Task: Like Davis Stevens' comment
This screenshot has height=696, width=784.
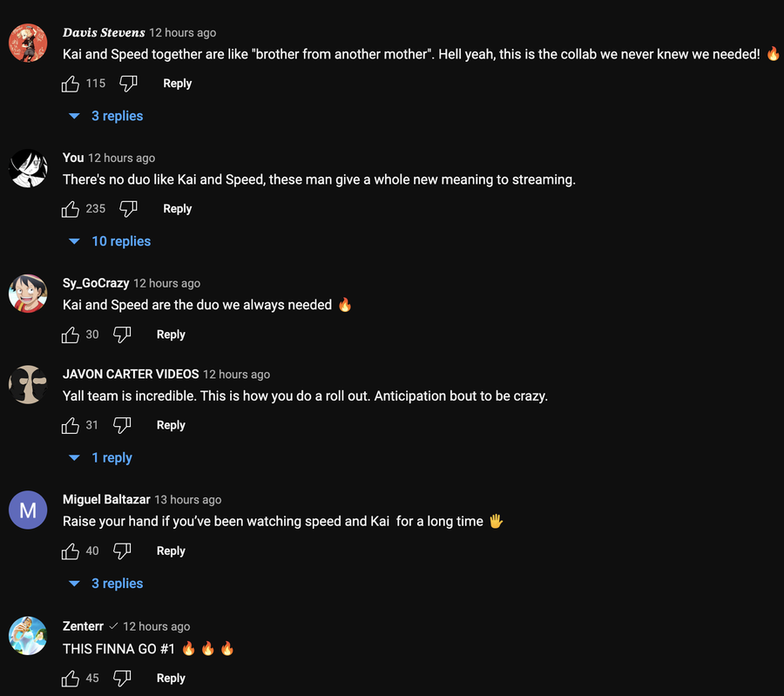Action: click(71, 84)
